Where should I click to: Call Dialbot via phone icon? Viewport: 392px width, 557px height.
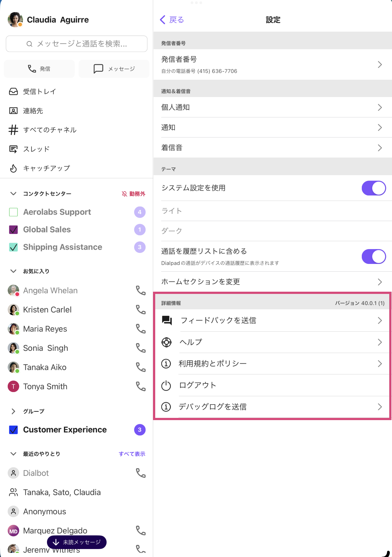coord(141,473)
